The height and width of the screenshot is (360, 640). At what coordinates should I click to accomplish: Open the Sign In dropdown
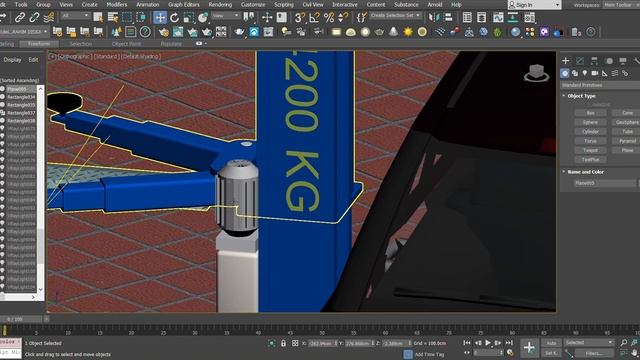pyautogui.click(x=534, y=5)
